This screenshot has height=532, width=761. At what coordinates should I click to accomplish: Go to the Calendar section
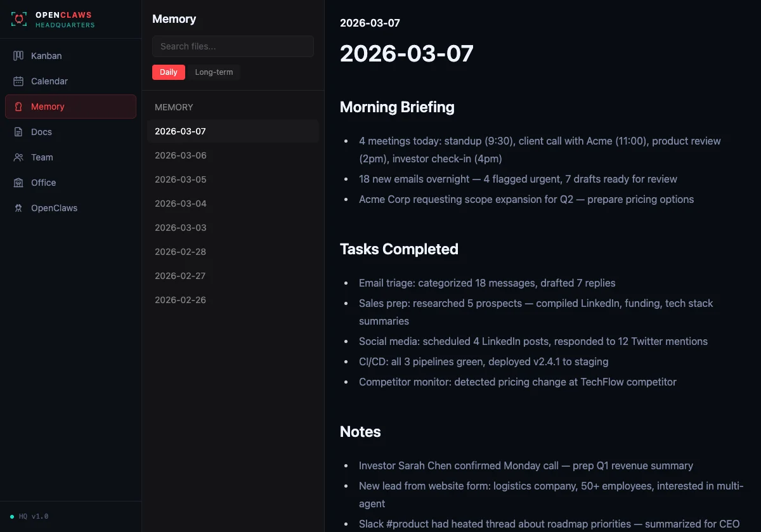(x=70, y=81)
